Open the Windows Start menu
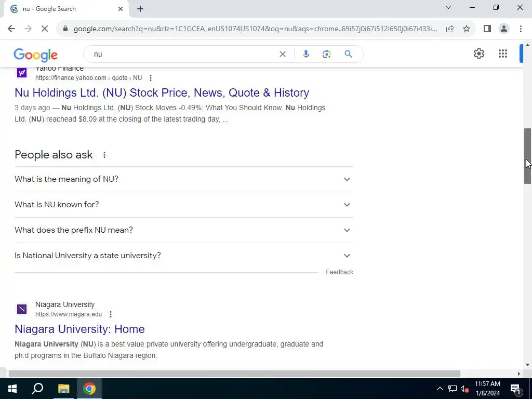 12,389
